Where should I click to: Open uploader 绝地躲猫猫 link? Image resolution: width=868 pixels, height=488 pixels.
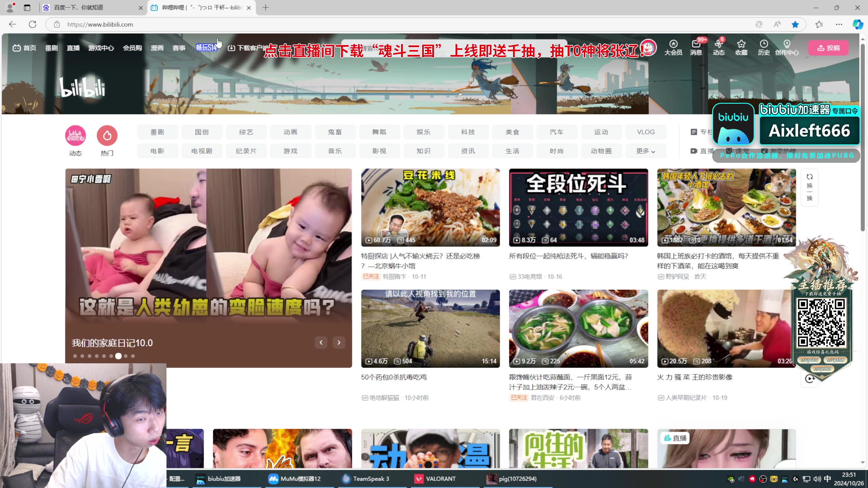pos(384,398)
